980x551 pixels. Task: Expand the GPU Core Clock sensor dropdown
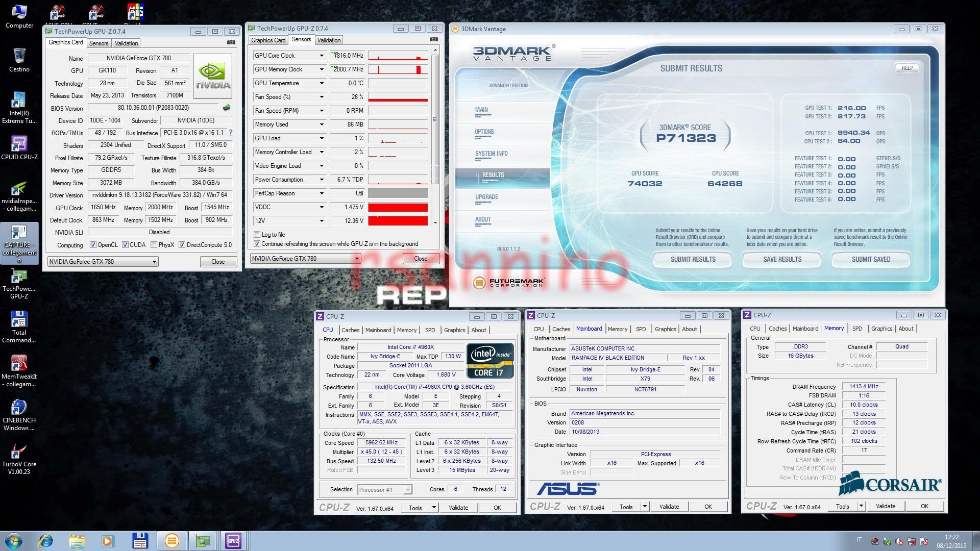tap(322, 56)
